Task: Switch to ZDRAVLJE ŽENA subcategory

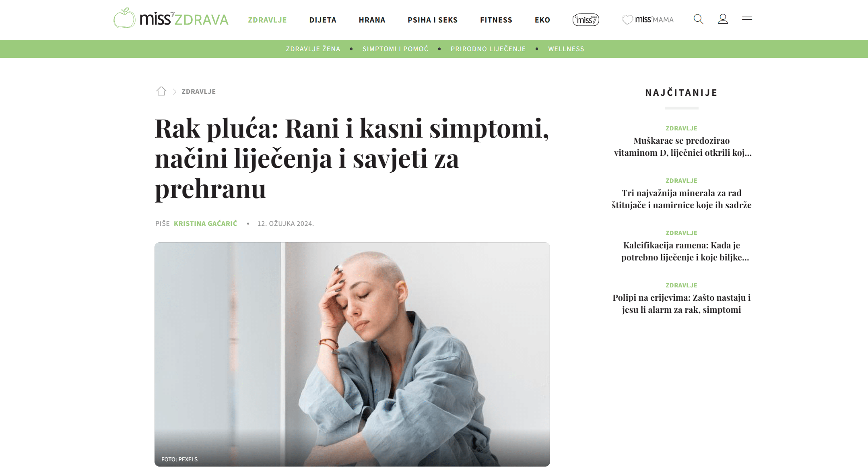Action: pyautogui.click(x=313, y=49)
